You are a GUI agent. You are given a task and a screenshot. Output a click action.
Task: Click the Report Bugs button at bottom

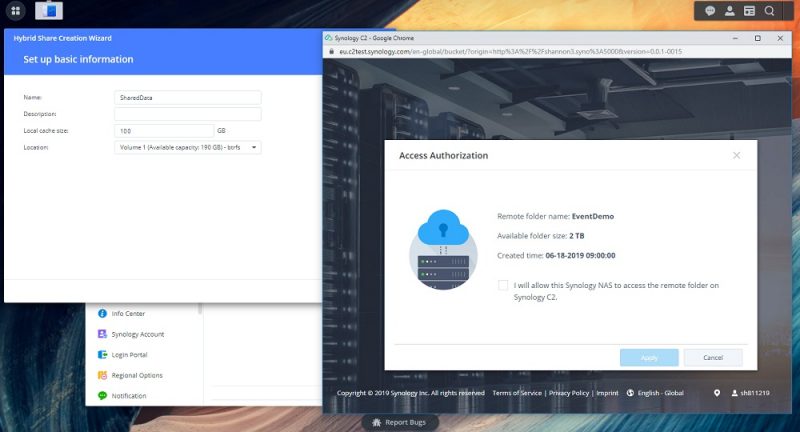(399, 422)
